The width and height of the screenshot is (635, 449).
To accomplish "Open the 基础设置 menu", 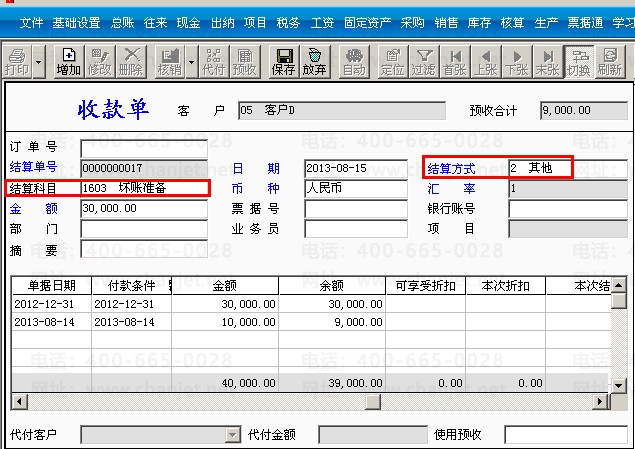I will coord(76,23).
